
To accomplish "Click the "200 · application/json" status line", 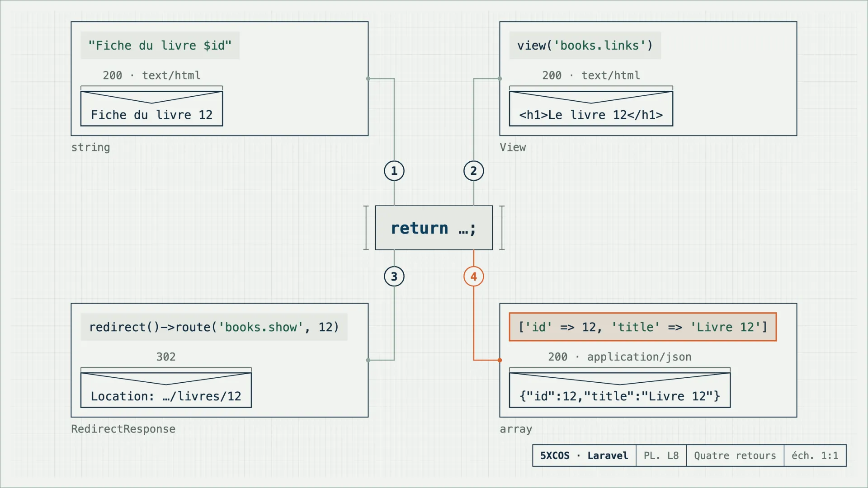I will [620, 357].
